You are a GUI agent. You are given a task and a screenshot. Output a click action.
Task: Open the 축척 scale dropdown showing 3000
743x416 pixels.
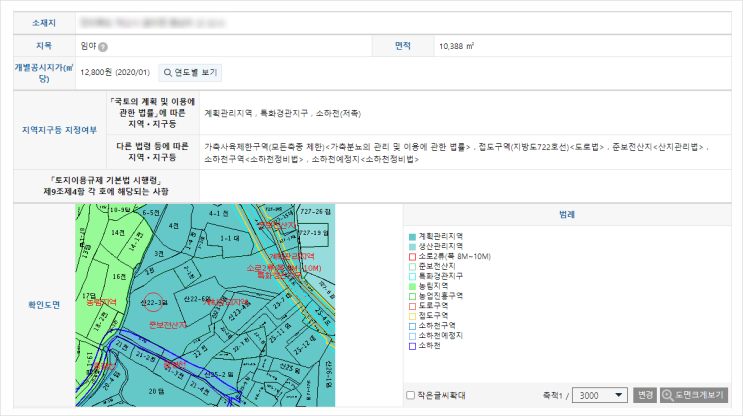(599, 395)
